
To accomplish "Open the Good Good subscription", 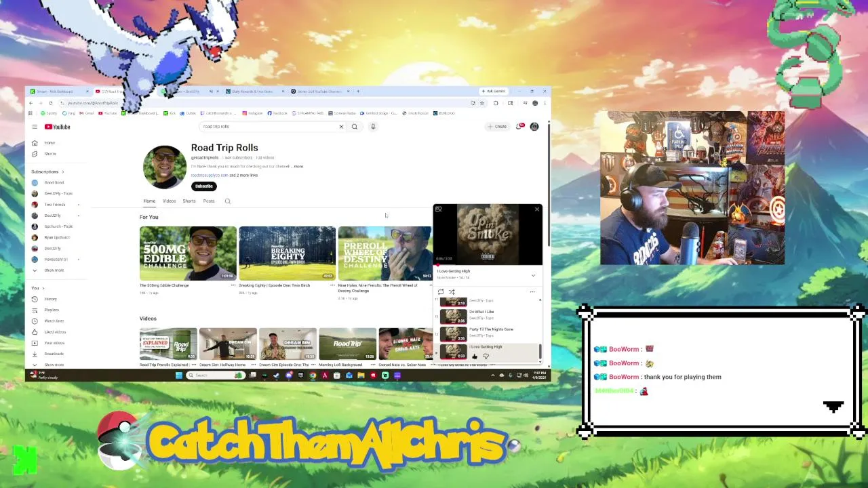I will [54, 182].
